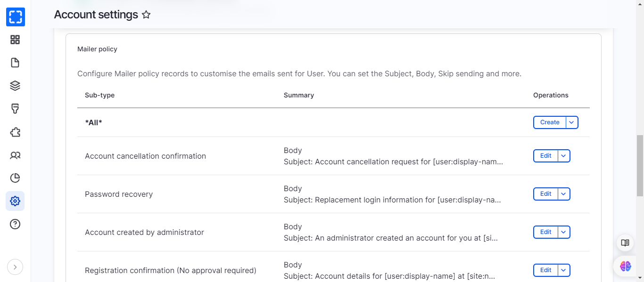644x282 pixels.
Task: Open the Content page icon
Action: 15,63
